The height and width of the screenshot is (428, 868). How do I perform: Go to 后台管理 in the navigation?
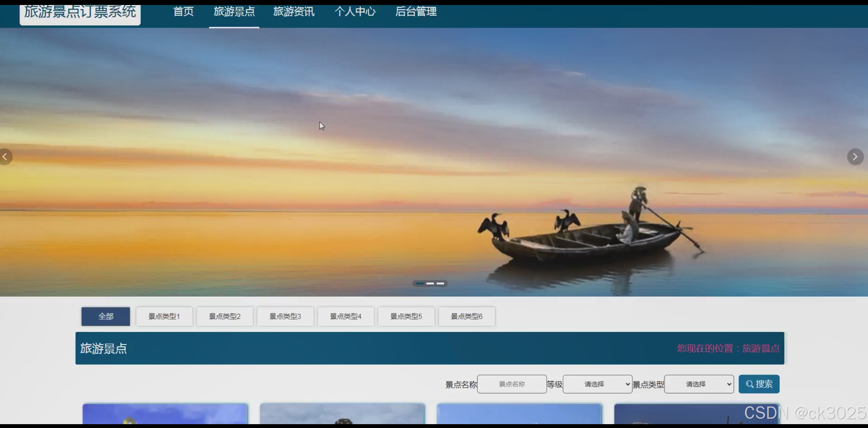416,12
